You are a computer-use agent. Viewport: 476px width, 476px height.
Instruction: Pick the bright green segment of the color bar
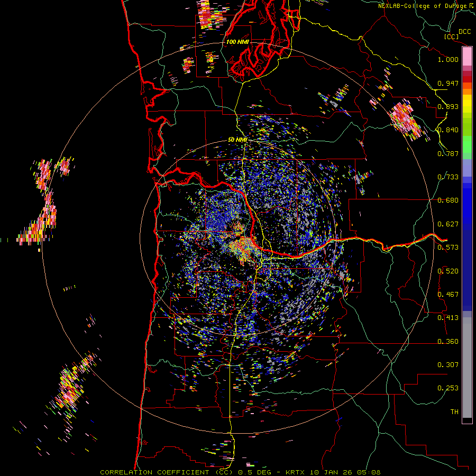(467, 144)
